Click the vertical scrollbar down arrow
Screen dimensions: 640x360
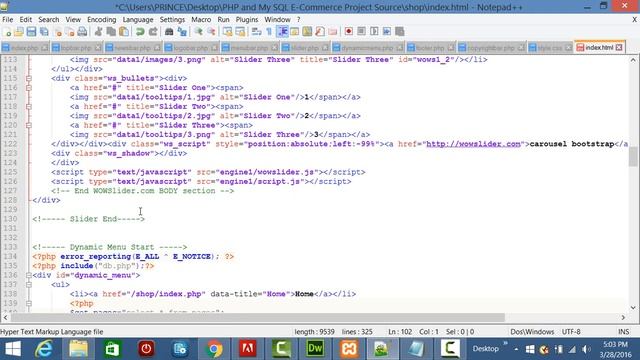[x=633, y=308]
